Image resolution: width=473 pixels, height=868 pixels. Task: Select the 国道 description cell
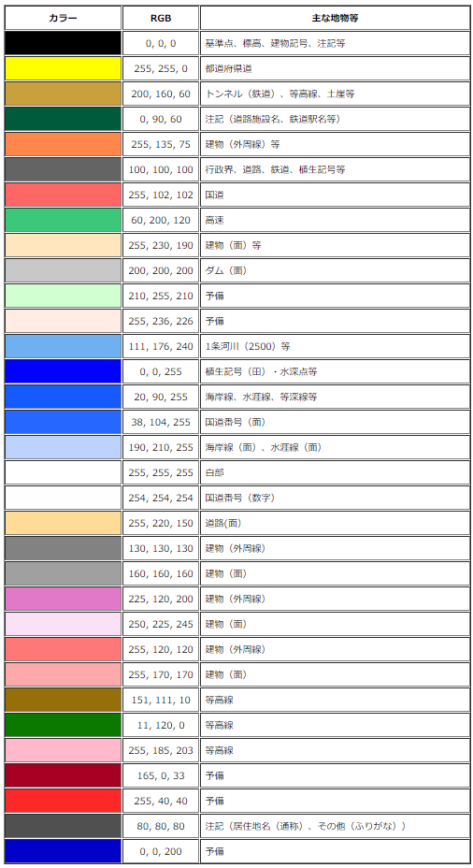point(335,195)
